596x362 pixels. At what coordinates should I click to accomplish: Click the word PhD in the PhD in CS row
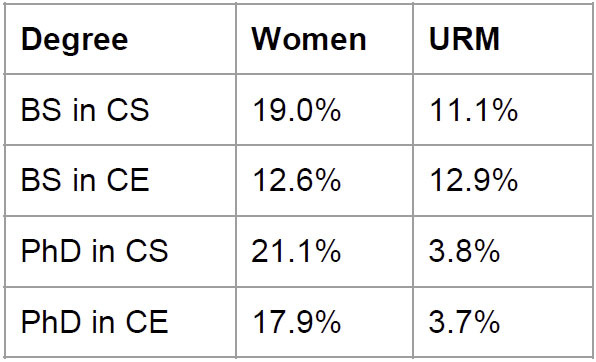pyautogui.click(x=51, y=251)
